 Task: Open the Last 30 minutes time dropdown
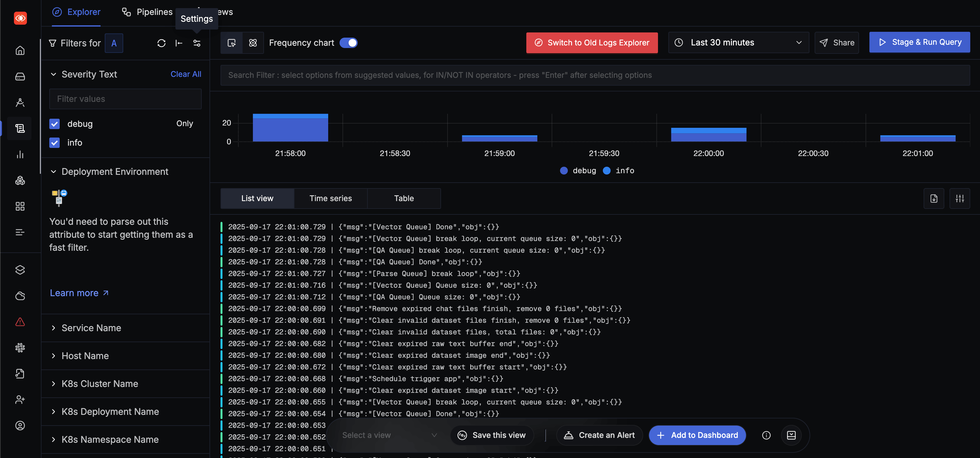pyautogui.click(x=738, y=42)
